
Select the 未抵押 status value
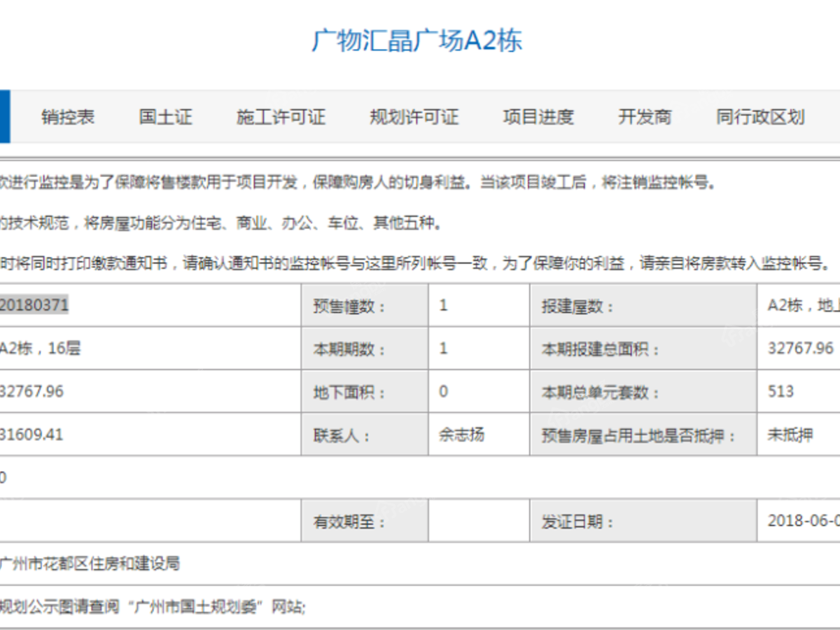pyautogui.click(x=790, y=435)
